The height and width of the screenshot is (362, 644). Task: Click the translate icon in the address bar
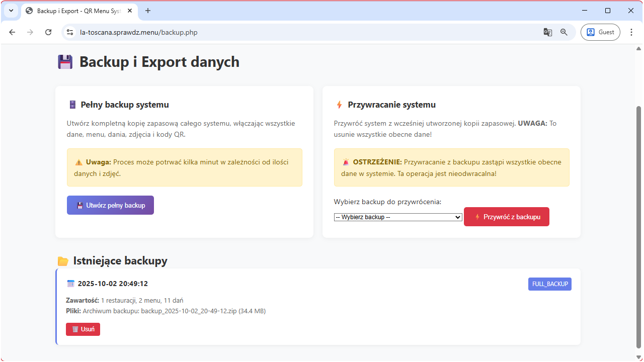547,32
